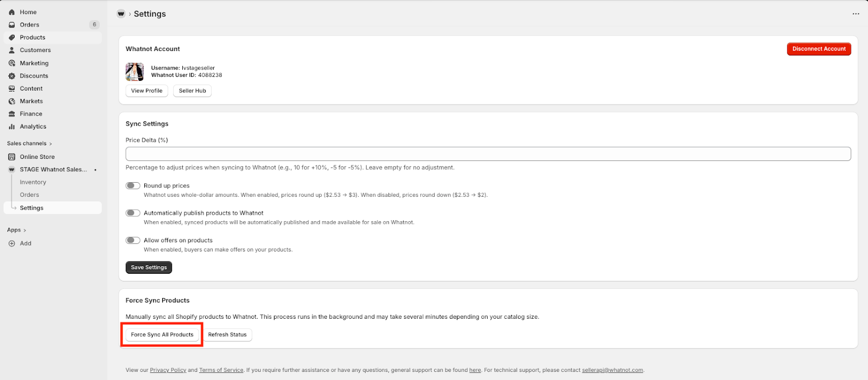The height and width of the screenshot is (380, 868).
Task: Enable the Round up prices toggle
Action: tap(133, 185)
